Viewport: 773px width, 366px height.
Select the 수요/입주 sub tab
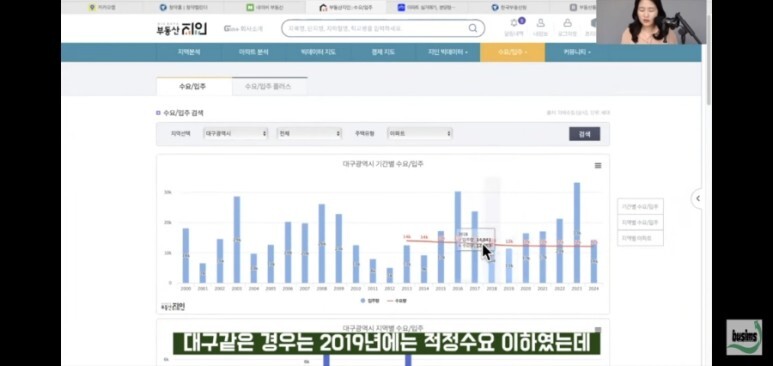point(194,86)
